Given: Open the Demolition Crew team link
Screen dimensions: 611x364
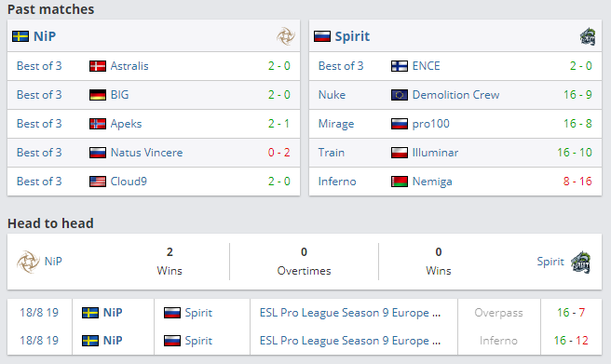Looking at the screenshot, I should click(x=455, y=95).
